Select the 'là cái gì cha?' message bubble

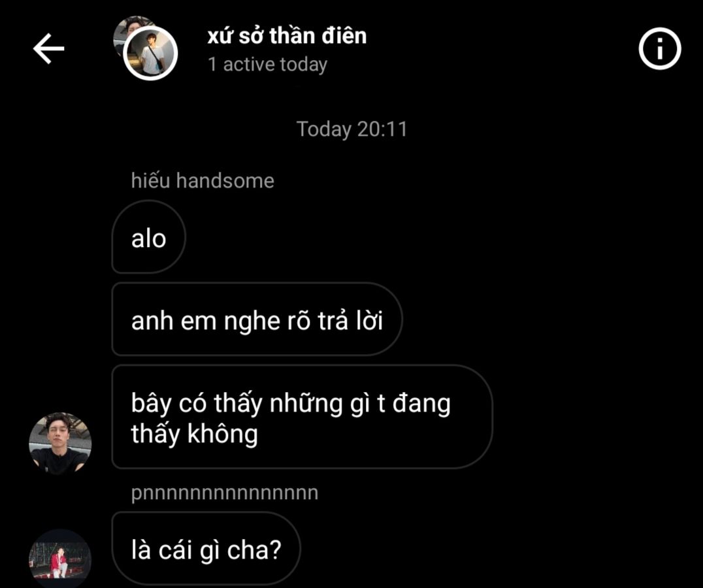coord(206,549)
